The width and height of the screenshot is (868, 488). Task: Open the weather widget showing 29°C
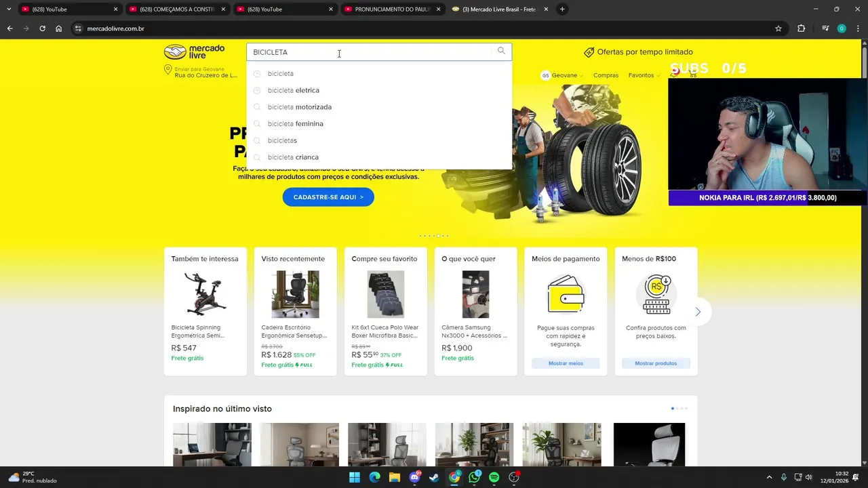(32, 477)
